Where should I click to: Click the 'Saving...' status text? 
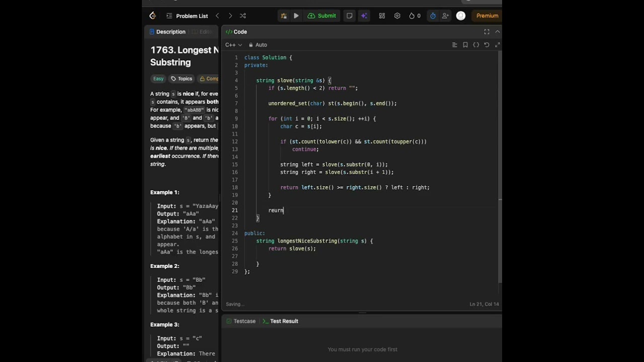click(235, 304)
